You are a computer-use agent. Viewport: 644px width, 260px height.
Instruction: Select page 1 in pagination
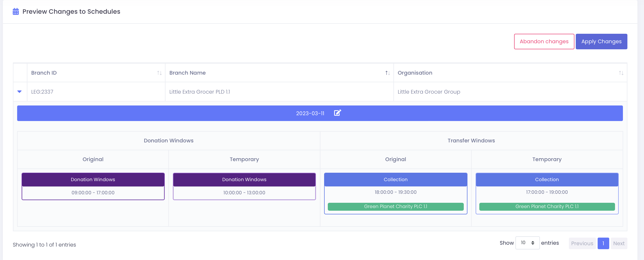point(603,243)
